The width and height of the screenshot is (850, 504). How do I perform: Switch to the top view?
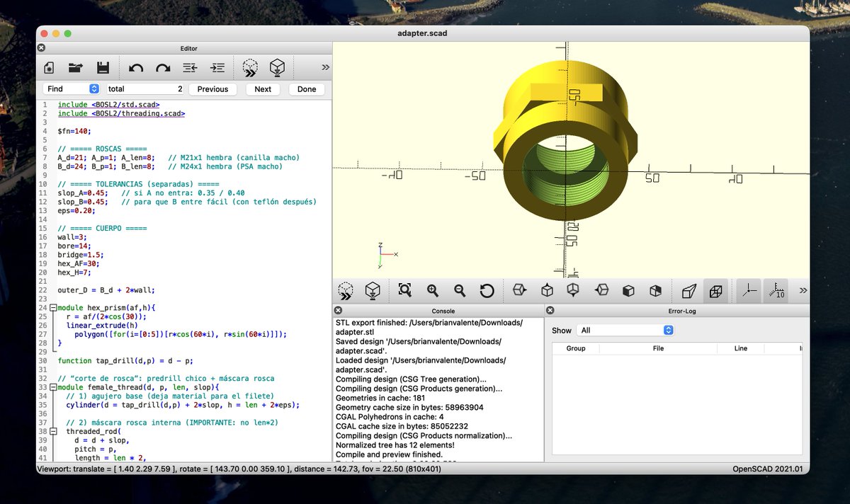547,290
